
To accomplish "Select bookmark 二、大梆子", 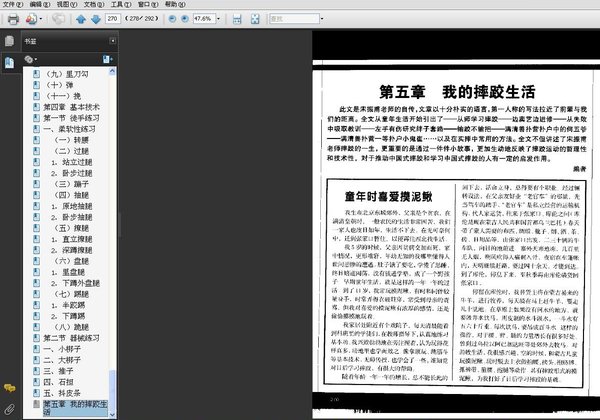I will coord(62,360).
